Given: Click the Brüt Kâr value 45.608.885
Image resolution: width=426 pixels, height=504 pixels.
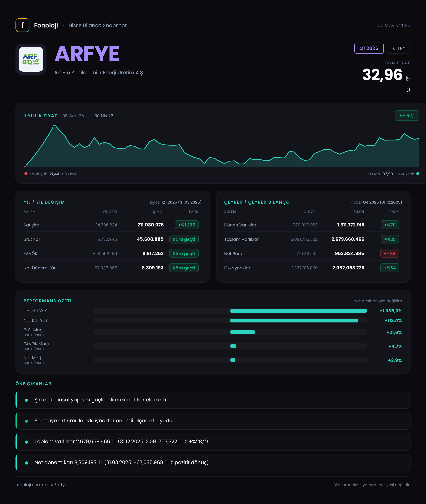Looking at the screenshot, I should point(150,239).
